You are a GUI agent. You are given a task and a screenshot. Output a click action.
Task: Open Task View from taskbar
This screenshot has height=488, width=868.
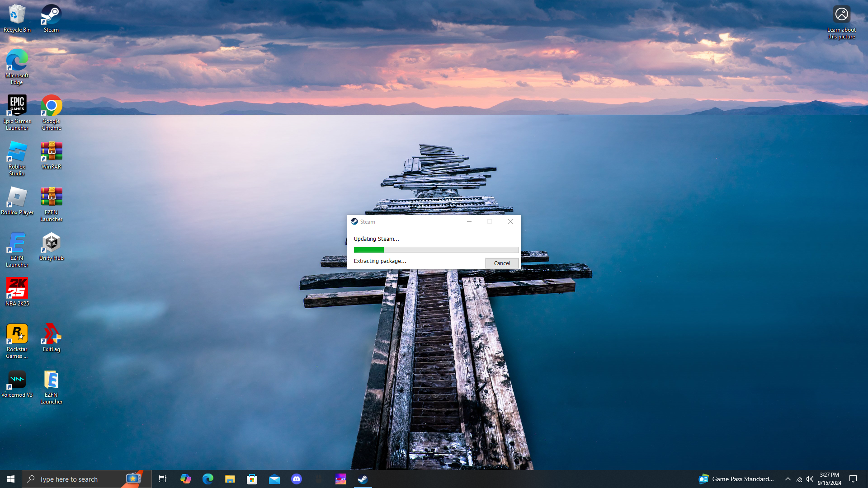click(163, 479)
